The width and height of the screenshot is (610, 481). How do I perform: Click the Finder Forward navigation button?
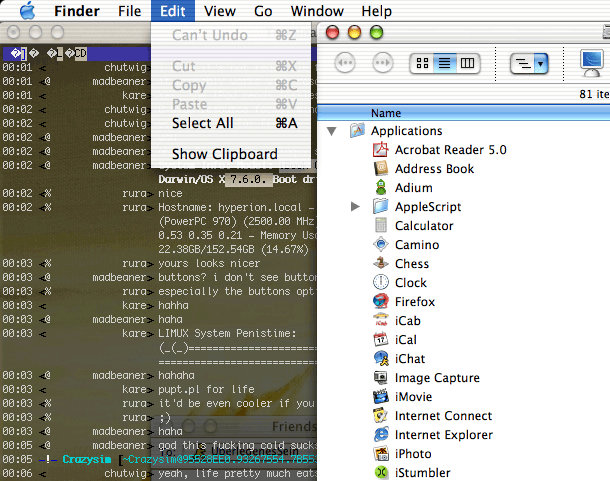383,63
